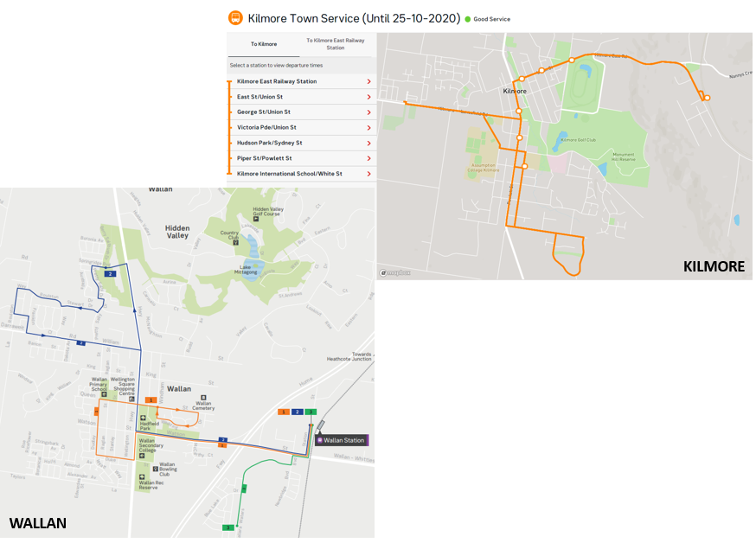756x543 pixels.
Task: Select the To Kilmore tab
Action: [264, 44]
